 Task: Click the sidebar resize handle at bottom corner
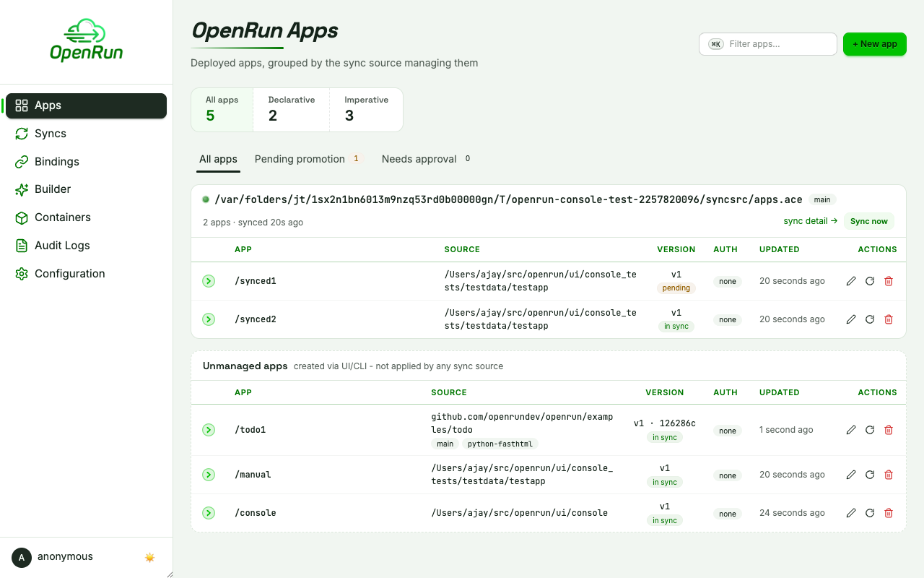[170, 574]
